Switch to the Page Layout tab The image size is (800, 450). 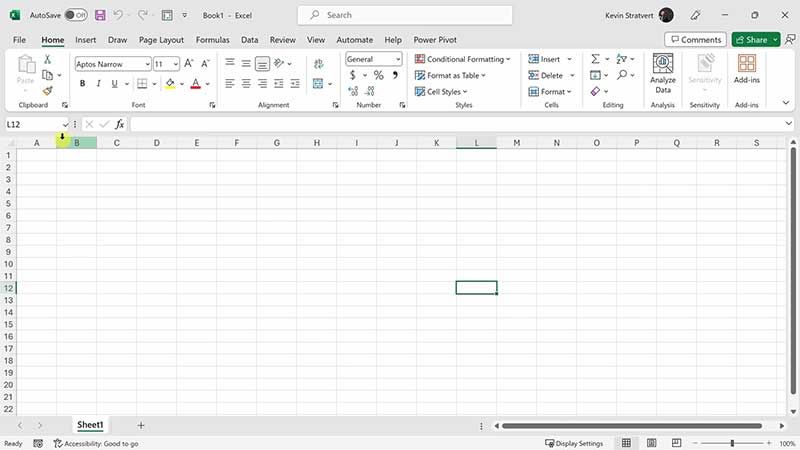(161, 40)
